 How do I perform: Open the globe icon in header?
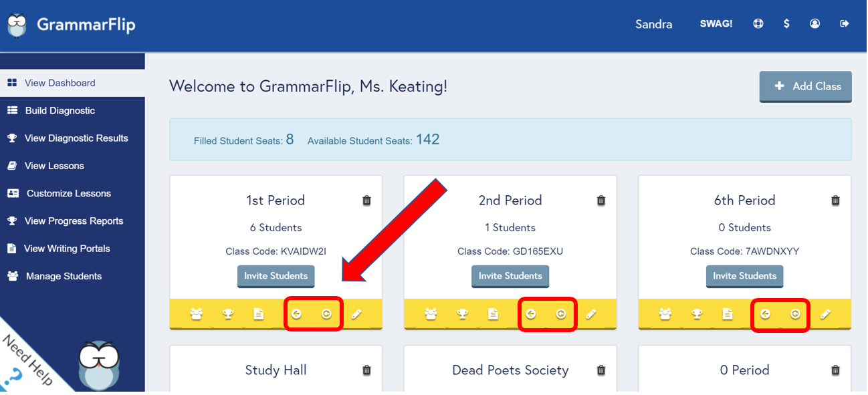click(758, 23)
